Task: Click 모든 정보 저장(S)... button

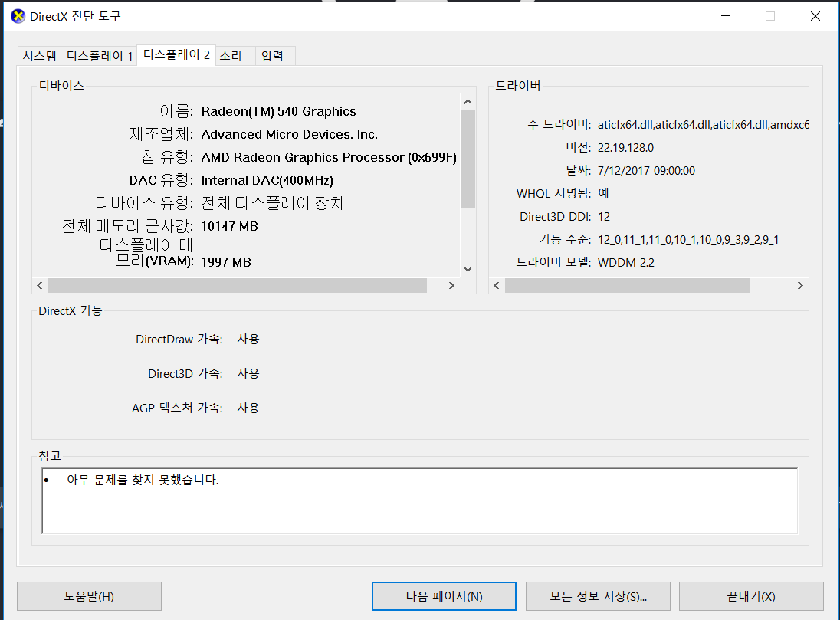Action: click(598, 596)
